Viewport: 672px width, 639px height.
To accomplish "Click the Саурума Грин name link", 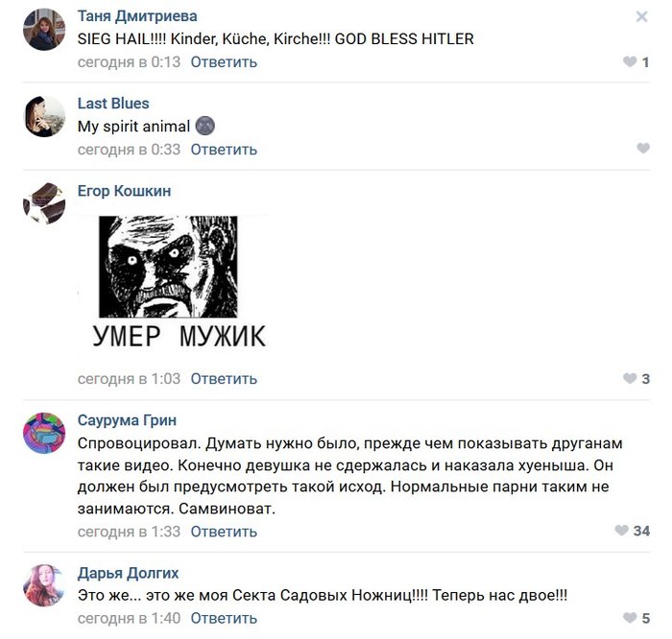I will pyautogui.click(x=127, y=420).
